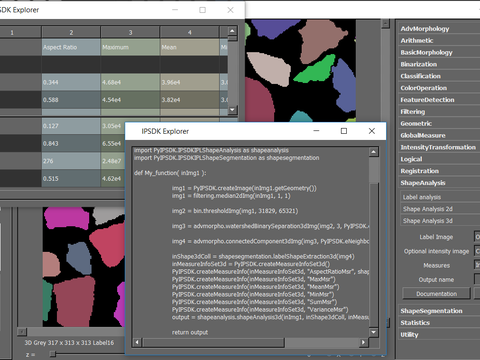
Task: Click the lower 3D label image viewer
Action: pos(84,267)
